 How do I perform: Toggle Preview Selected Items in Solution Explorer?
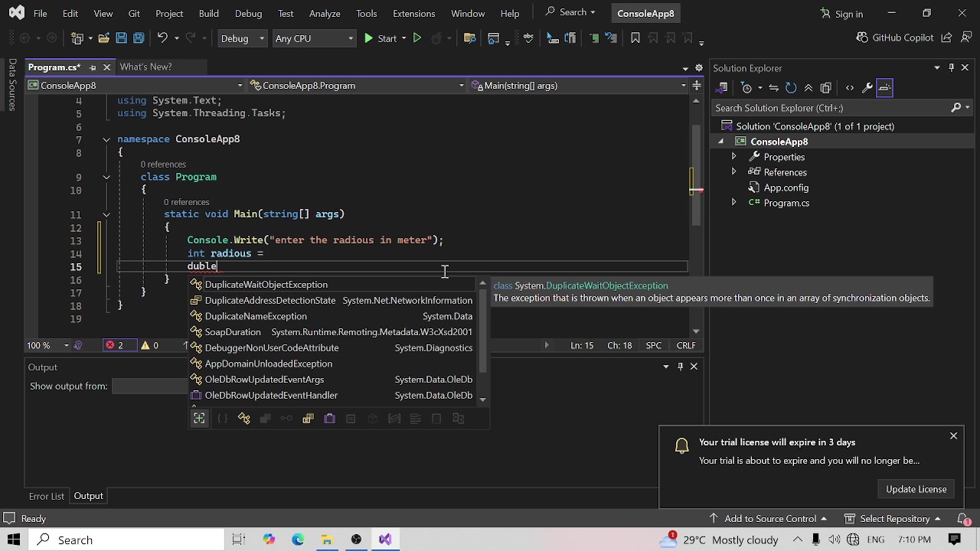884,88
